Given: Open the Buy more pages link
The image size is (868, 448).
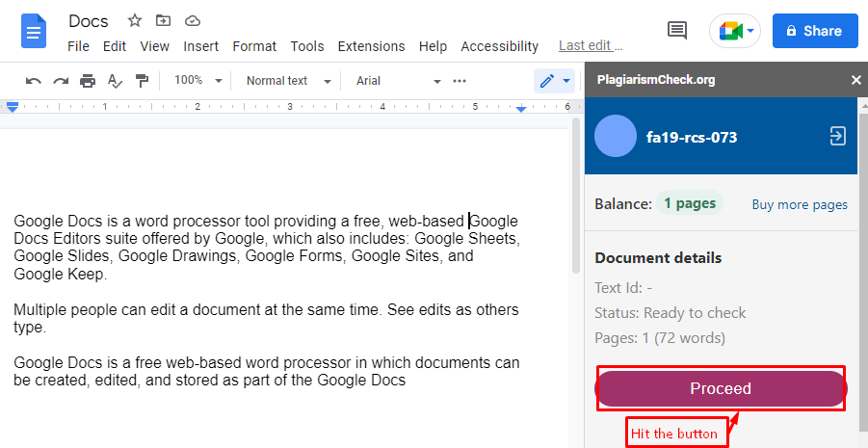Looking at the screenshot, I should [x=800, y=205].
